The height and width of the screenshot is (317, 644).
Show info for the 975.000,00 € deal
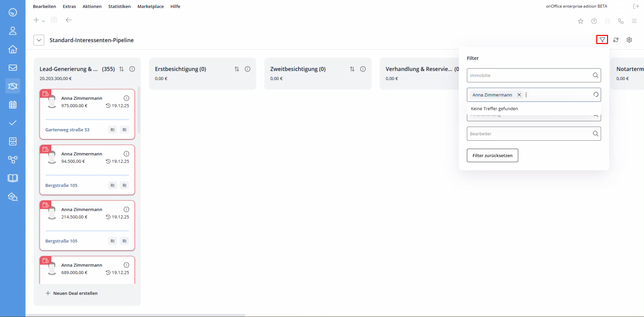point(126,98)
